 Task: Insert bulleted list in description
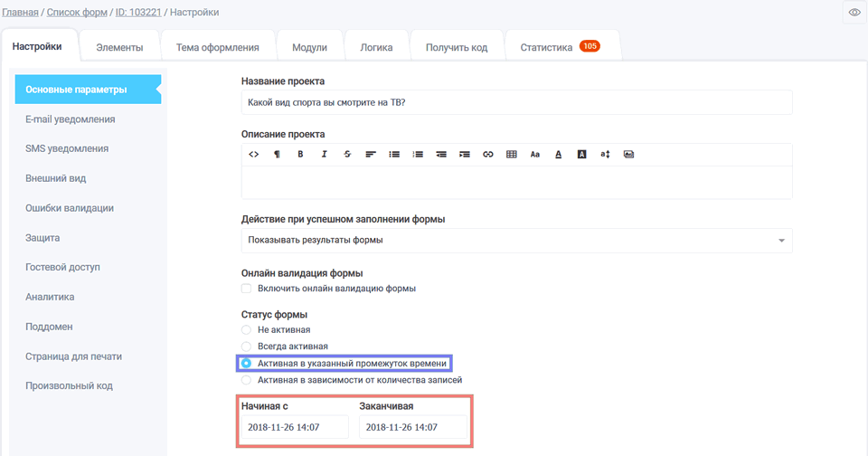coord(394,155)
